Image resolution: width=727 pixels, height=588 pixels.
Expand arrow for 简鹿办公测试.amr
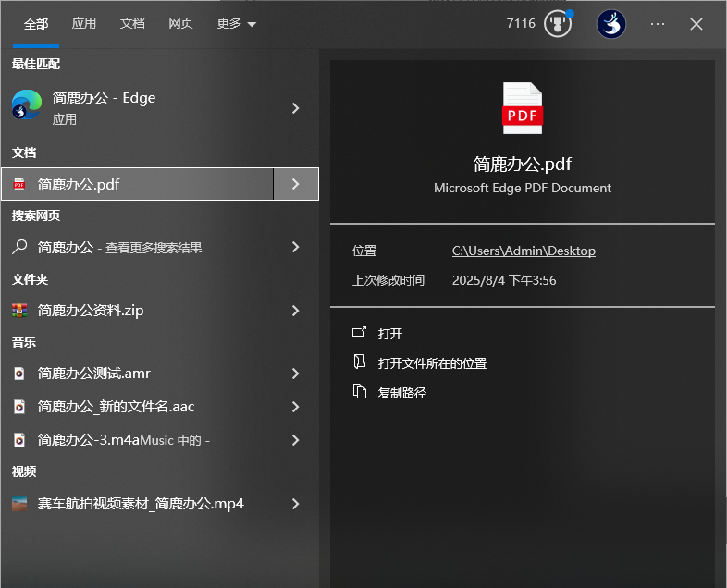[x=295, y=374]
